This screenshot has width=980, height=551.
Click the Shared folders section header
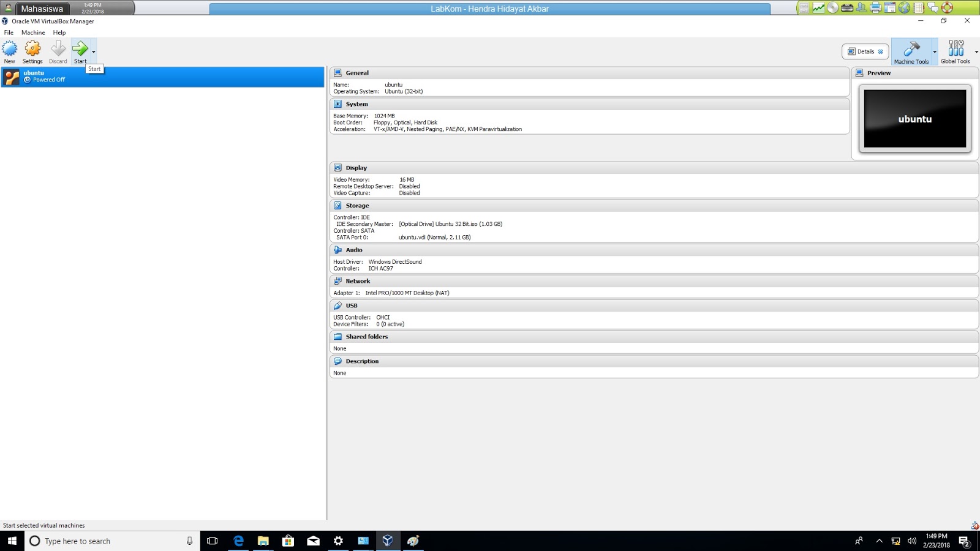(x=366, y=336)
